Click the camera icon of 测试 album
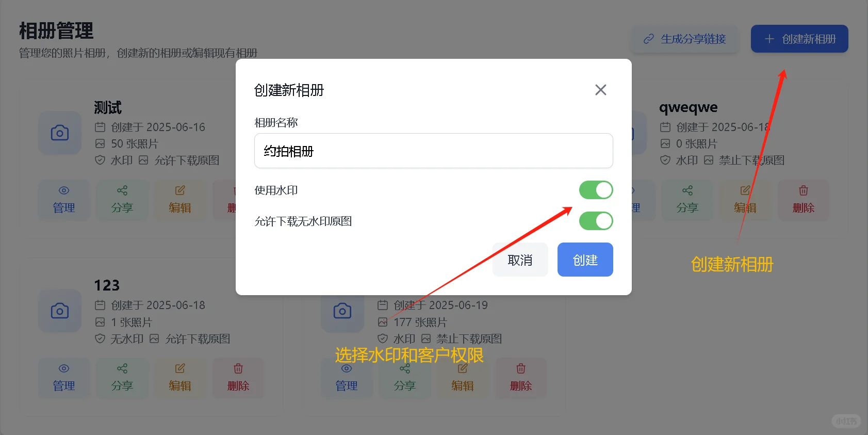868x435 pixels. (60, 133)
